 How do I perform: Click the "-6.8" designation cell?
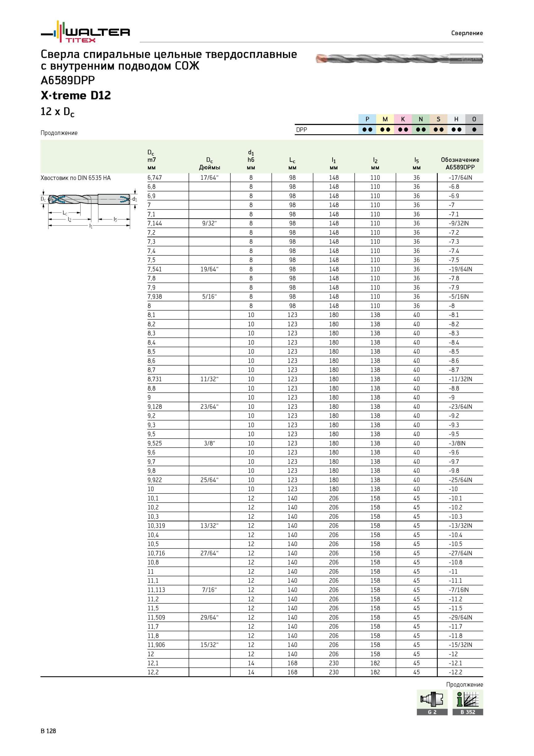pyautogui.click(x=454, y=187)
